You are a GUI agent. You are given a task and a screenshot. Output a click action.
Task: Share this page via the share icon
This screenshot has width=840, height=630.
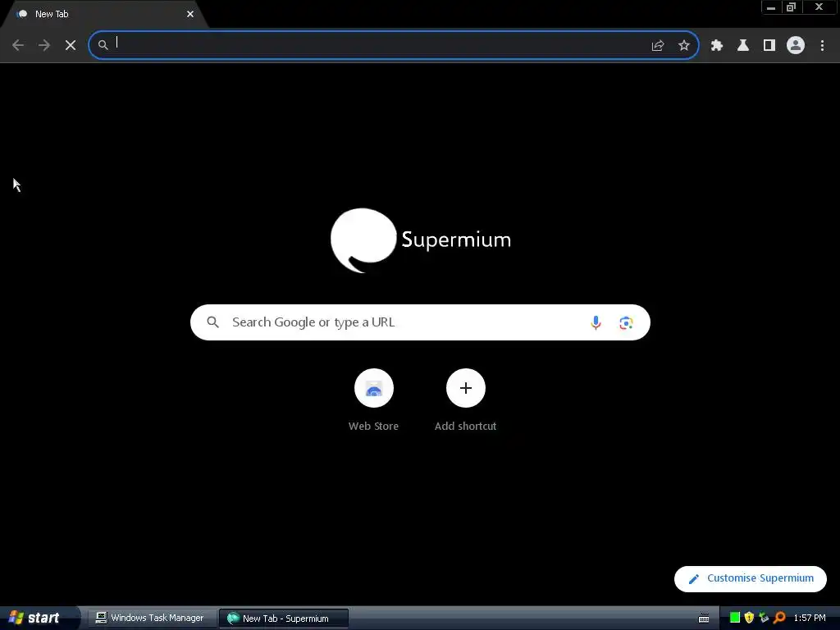[x=658, y=45]
